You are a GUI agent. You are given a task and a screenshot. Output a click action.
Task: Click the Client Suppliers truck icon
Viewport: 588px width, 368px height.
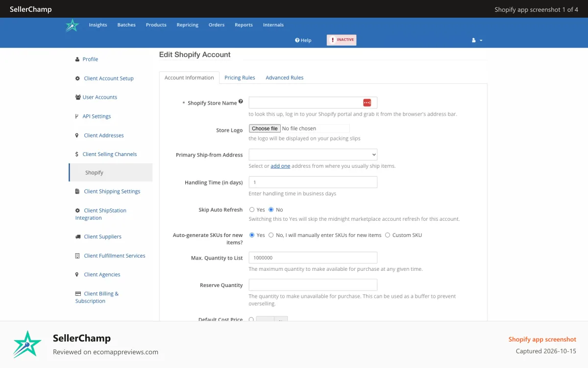[78, 237]
